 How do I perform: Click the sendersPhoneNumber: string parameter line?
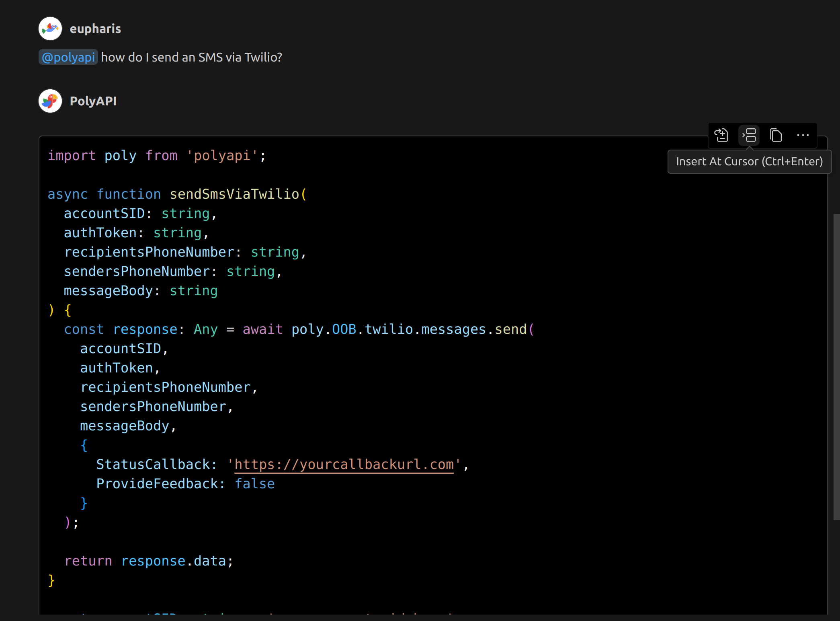pos(173,271)
